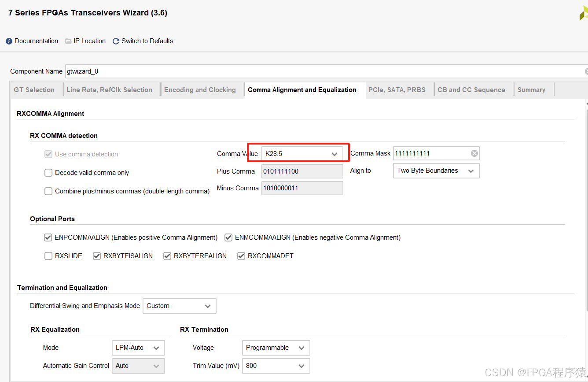Switch to PCIe, SATA, PRBS tab
Screen dimensions: 588x382
click(x=397, y=90)
